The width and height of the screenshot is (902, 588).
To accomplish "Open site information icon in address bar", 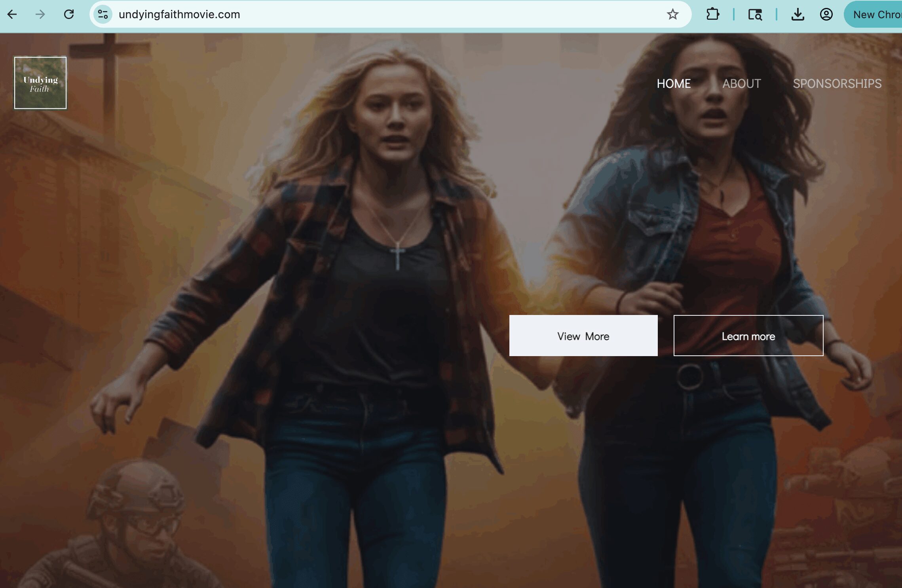I will coord(103,15).
